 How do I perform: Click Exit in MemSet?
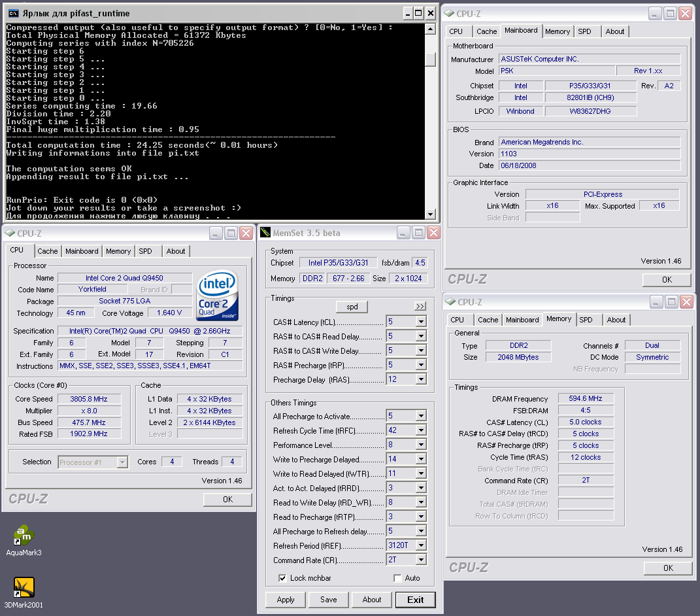[415, 600]
